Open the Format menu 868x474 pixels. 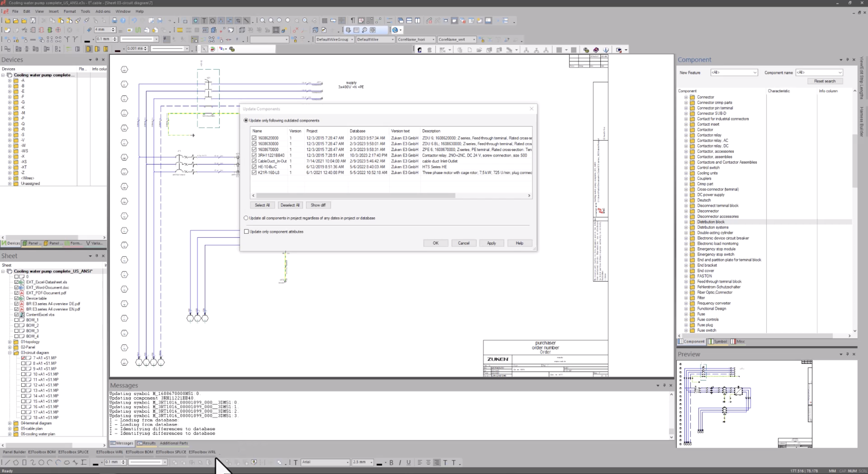click(x=70, y=11)
